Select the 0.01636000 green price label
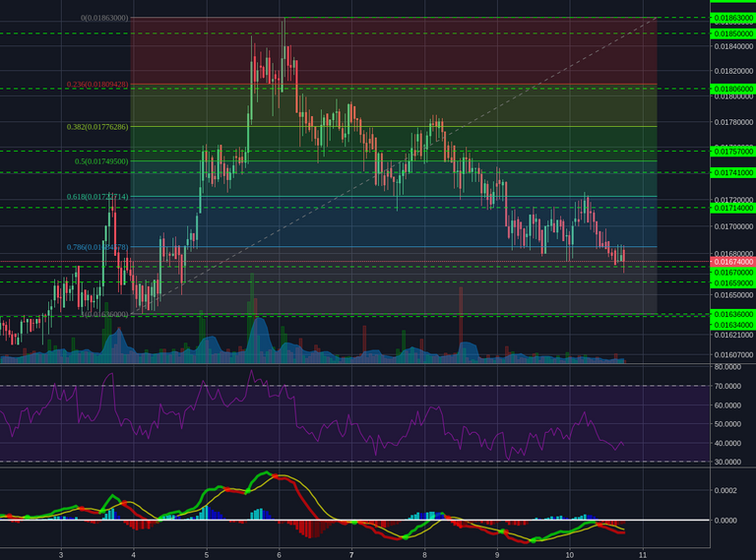This screenshot has width=756, height=560. (732, 314)
